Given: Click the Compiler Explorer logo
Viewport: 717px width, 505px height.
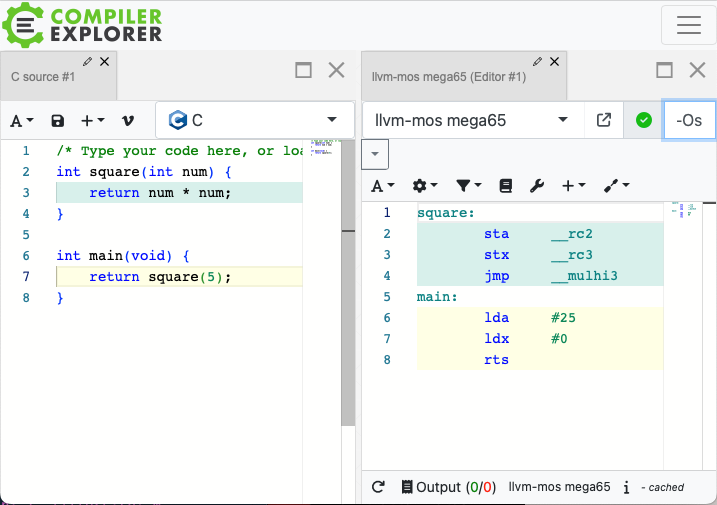Looking at the screenshot, I should [x=82, y=25].
